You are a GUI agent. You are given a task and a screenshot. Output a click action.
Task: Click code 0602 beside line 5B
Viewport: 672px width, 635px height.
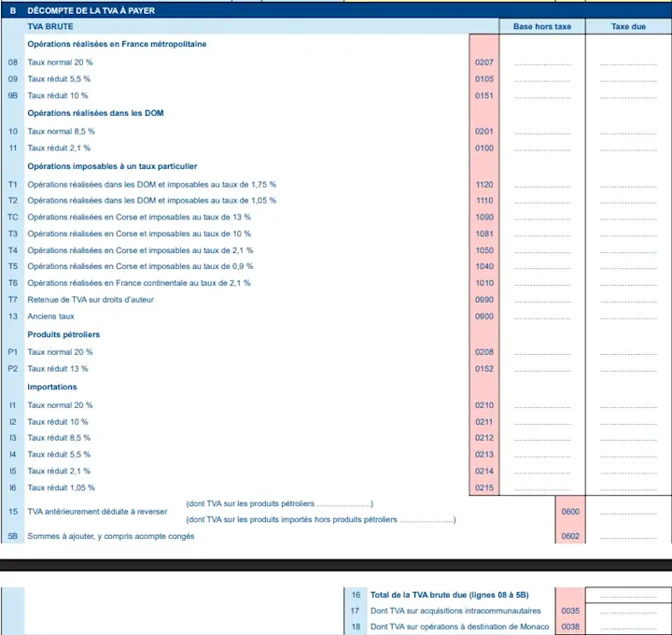point(570,536)
